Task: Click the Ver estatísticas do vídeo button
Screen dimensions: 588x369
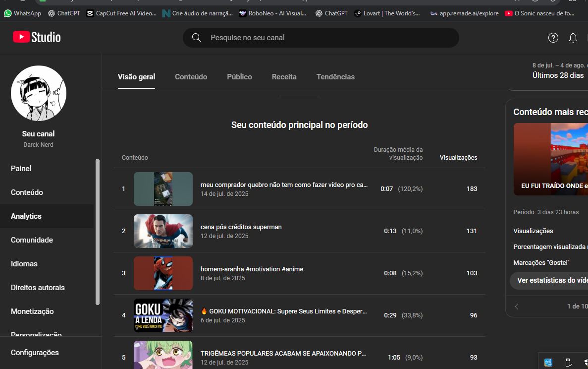Action: coord(549,280)
